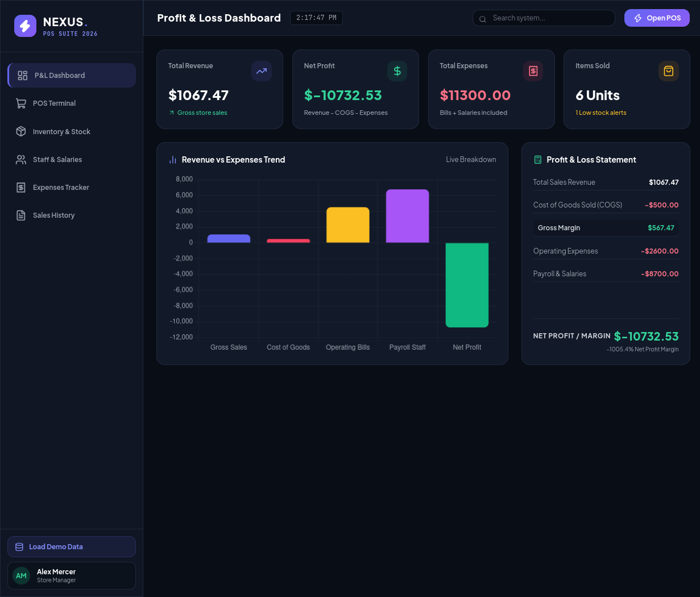Viewport: 700px width, 597px height.
Task: Open P&L Dashboard in sidebar
Action: tap(72, 76)
